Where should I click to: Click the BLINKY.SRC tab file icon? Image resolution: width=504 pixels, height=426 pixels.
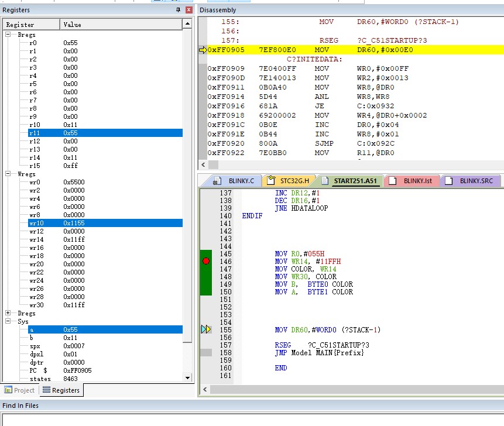click(449, 181)
